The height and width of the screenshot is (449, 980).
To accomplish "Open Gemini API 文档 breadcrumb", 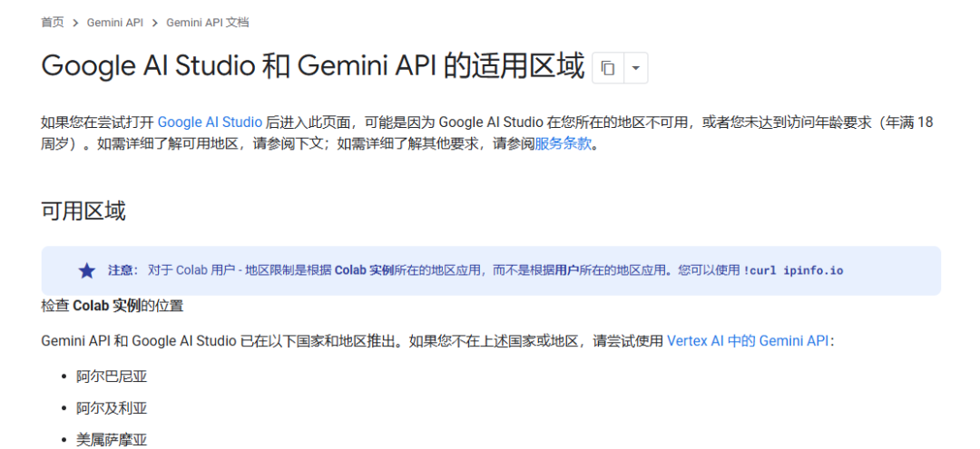I will [x=208, y=23].
